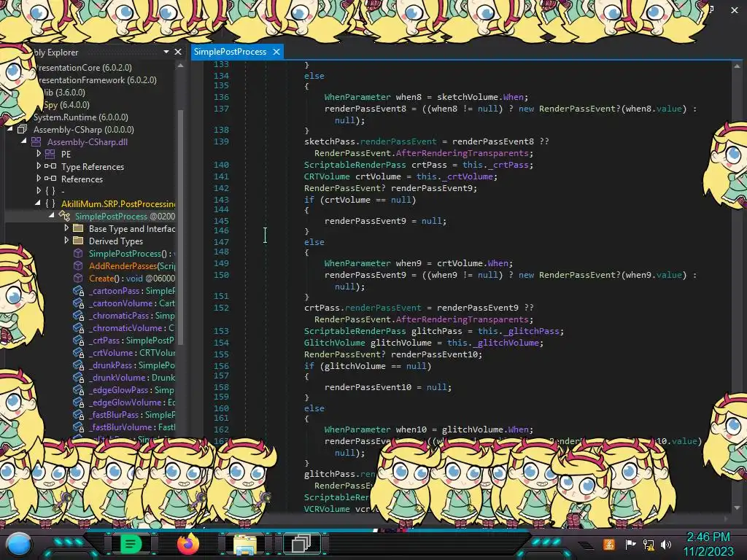This screenshot has width=747, height=560.
Task: Click the Assembly-CSharp assembly icon
Action: tap(22, 130)
